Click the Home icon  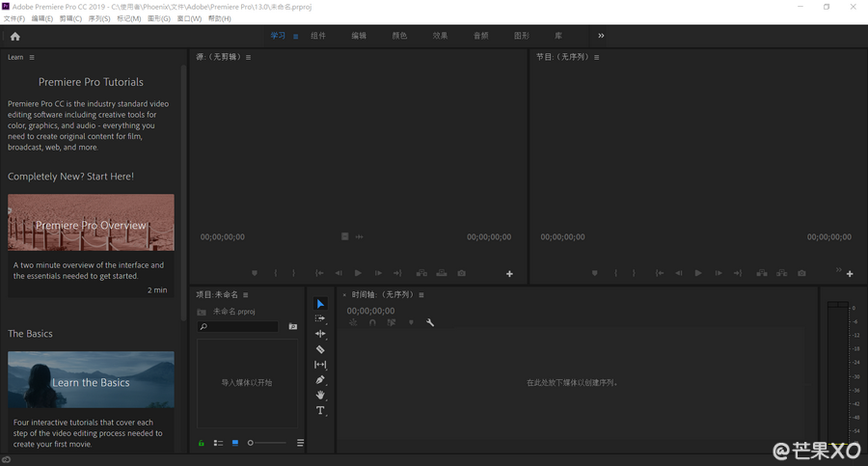coord(14,37)
